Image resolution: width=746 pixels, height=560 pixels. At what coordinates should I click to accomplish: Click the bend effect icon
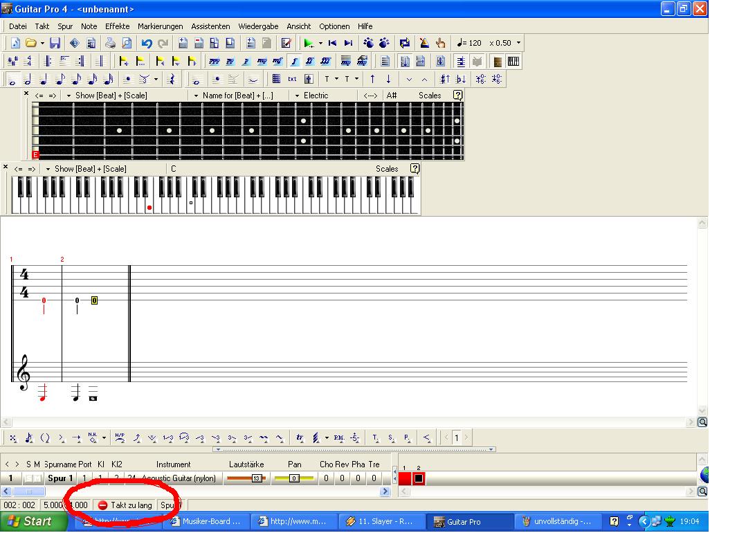[136, 437]
